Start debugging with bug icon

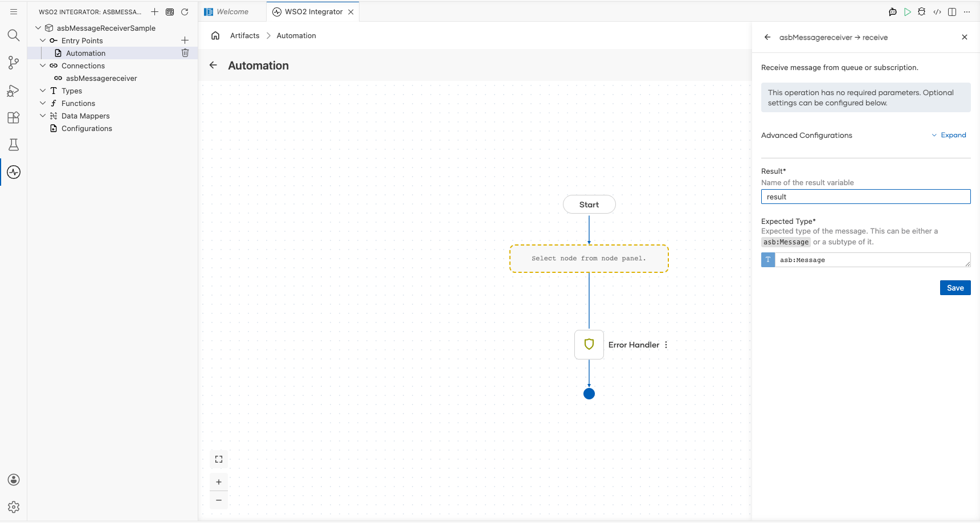click(x=922, y=11)
